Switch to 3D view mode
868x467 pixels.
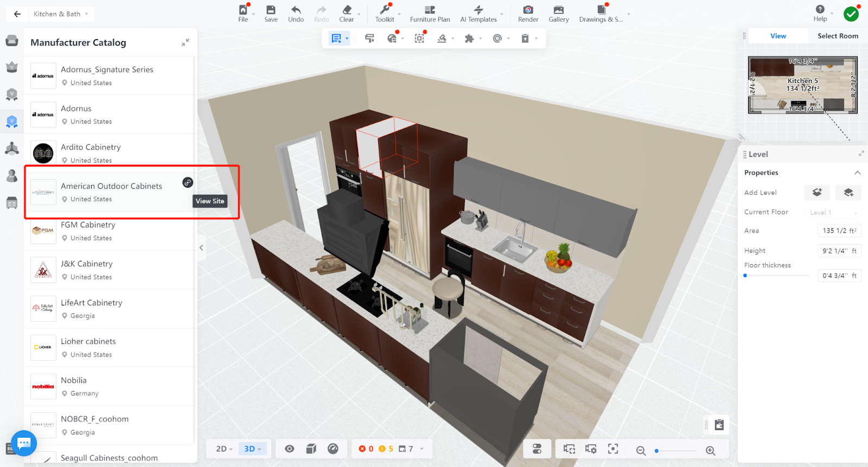pos(252,449)
